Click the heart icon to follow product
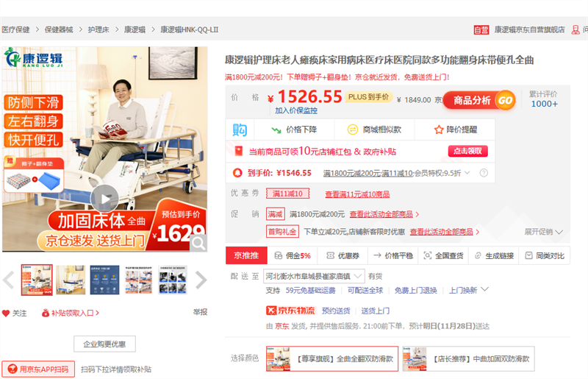Screen dimensions: 588x379 [x=6, y=313]
